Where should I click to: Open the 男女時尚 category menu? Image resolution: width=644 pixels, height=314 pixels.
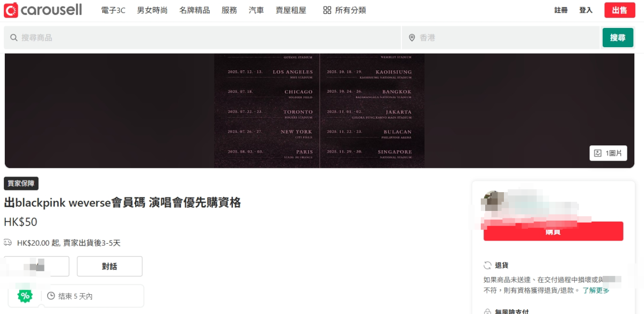pyautogui.click(x=152, y=10)
